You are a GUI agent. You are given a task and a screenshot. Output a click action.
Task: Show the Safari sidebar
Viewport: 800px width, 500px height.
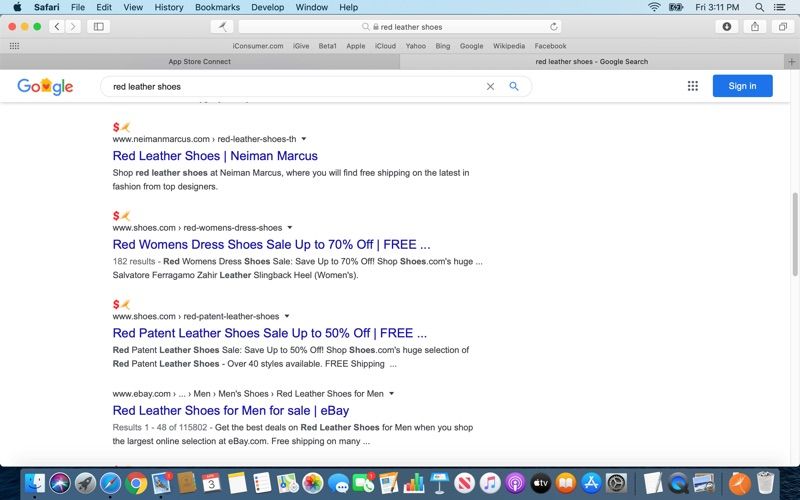point(98,27)
